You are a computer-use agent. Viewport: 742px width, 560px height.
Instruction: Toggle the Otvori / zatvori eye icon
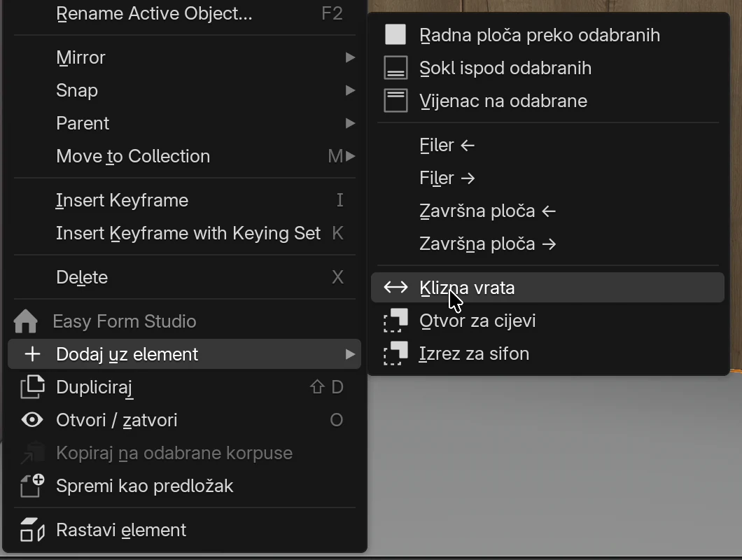click(32, 420)
